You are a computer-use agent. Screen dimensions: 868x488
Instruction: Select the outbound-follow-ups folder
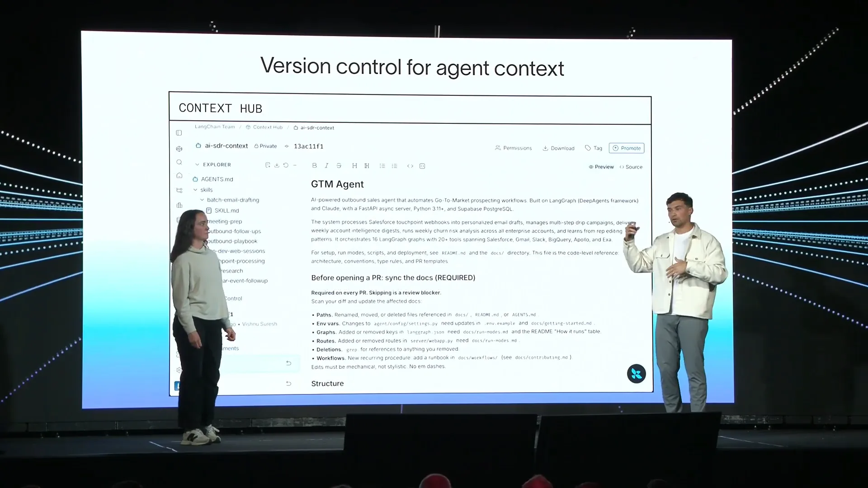[234, 231]
